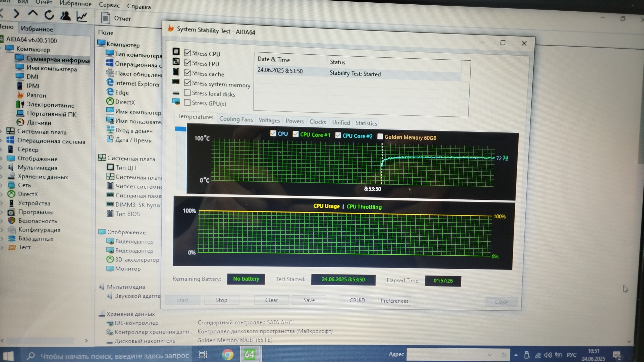This screenshot has height=362, width=644.
Task: Enable Stress local disks checkbox
Action: pyautogui.click(x=187, y=93)
